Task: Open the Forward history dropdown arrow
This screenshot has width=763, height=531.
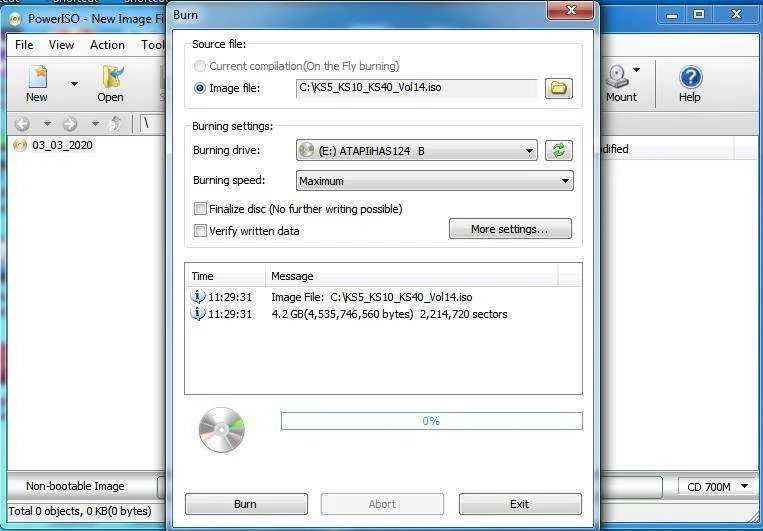Action: [x=95, y=124]
